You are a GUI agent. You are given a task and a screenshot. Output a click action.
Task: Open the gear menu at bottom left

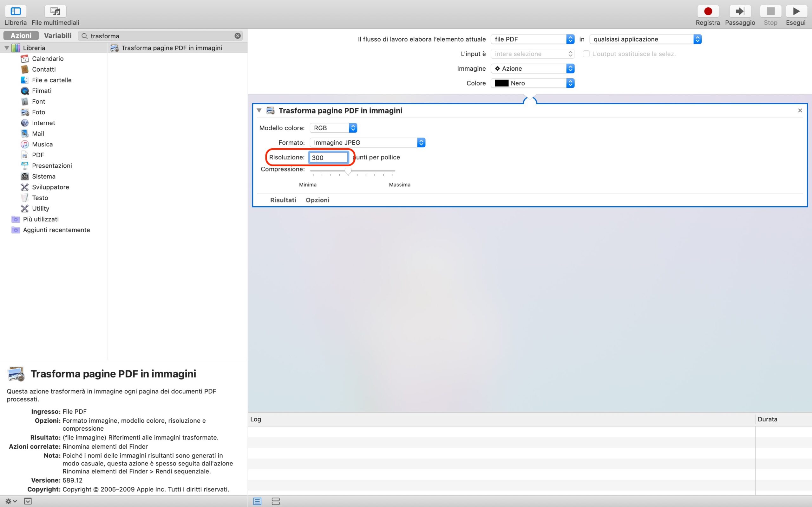(x=11, y=501)
